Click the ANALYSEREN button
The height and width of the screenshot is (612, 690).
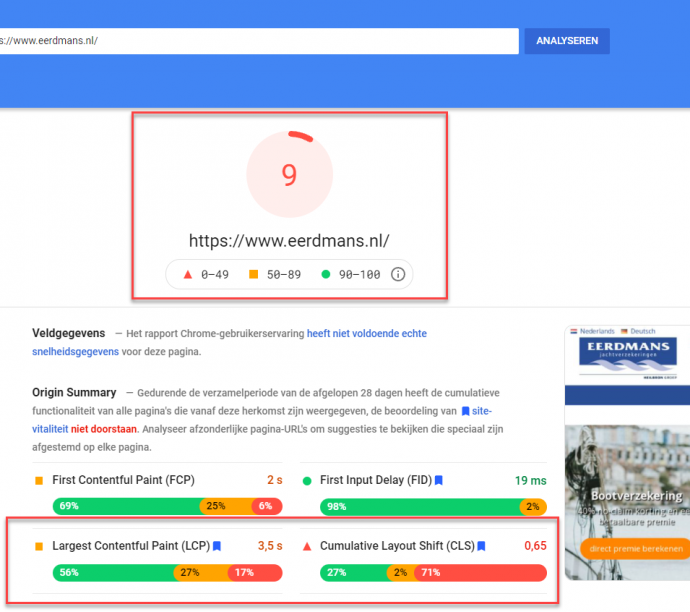tap(567, 41)
